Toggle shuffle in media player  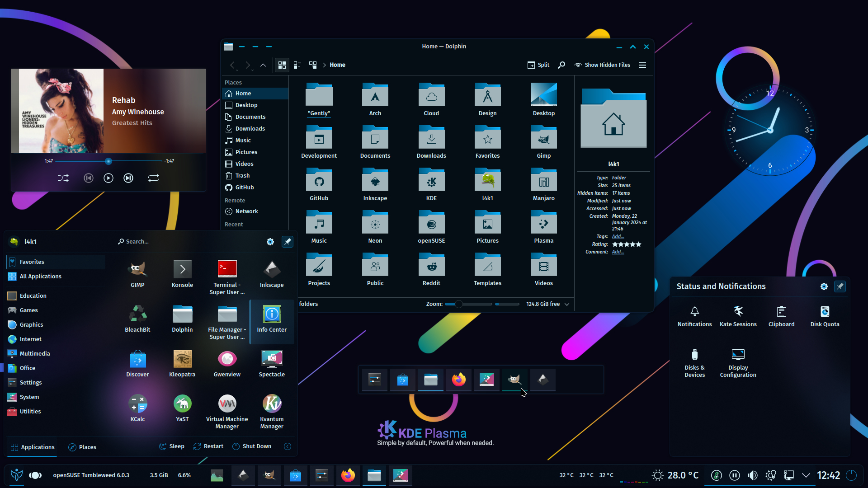coord(63,178)
